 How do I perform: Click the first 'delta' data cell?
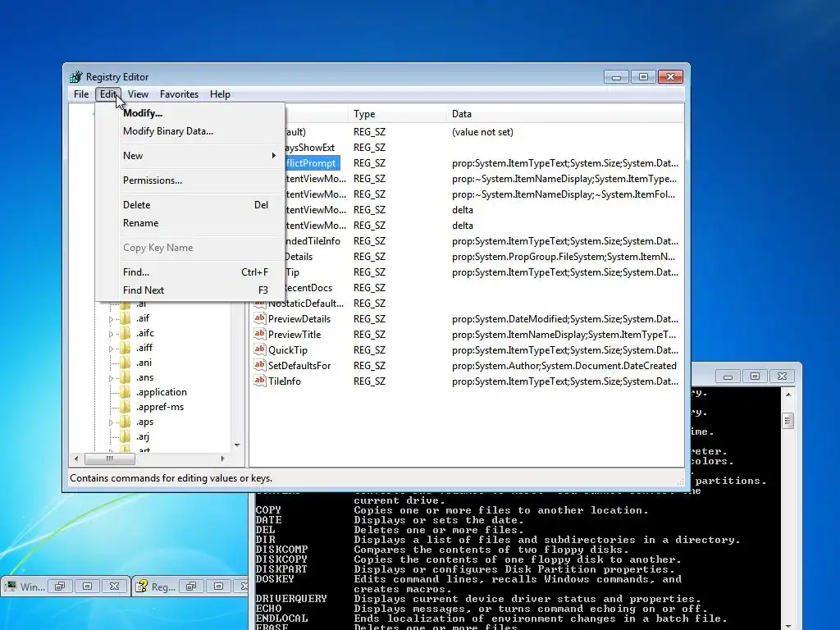point(463,209)
